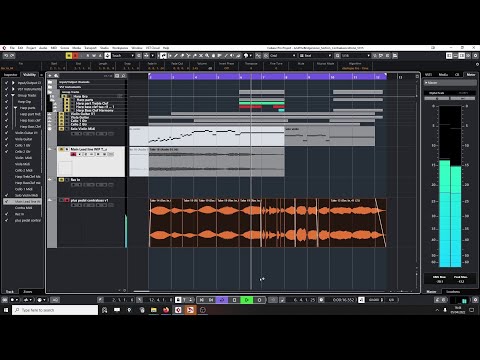Toggle visibility check for Rec In

coord(6,214)
